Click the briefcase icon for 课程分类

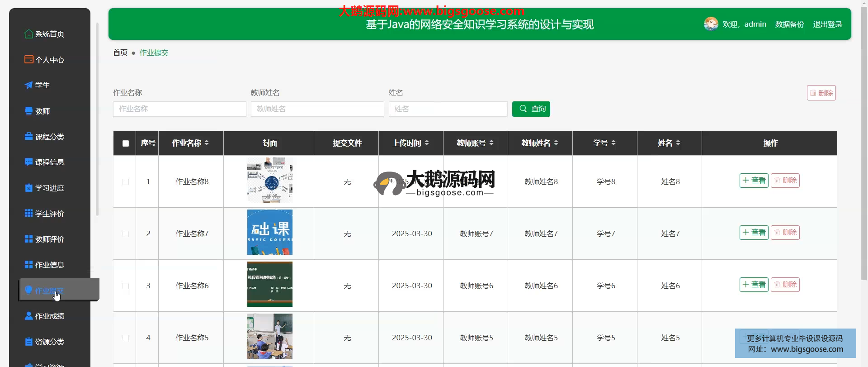tap(28, 136)
